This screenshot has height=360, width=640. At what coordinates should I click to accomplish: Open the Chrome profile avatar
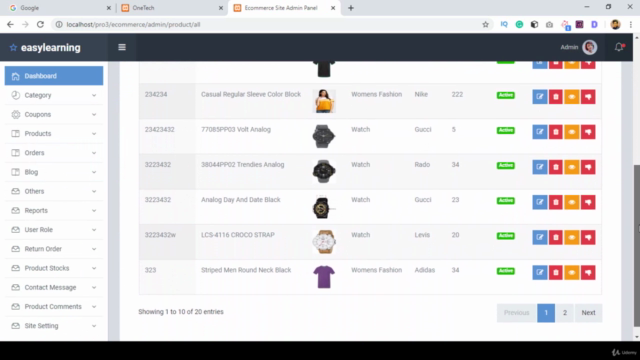coord(615,24)
